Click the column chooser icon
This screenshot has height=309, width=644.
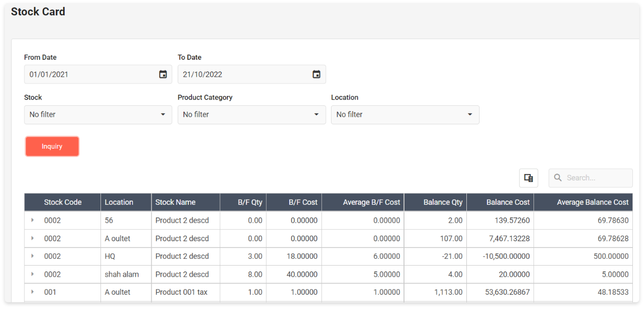[528, 178]
